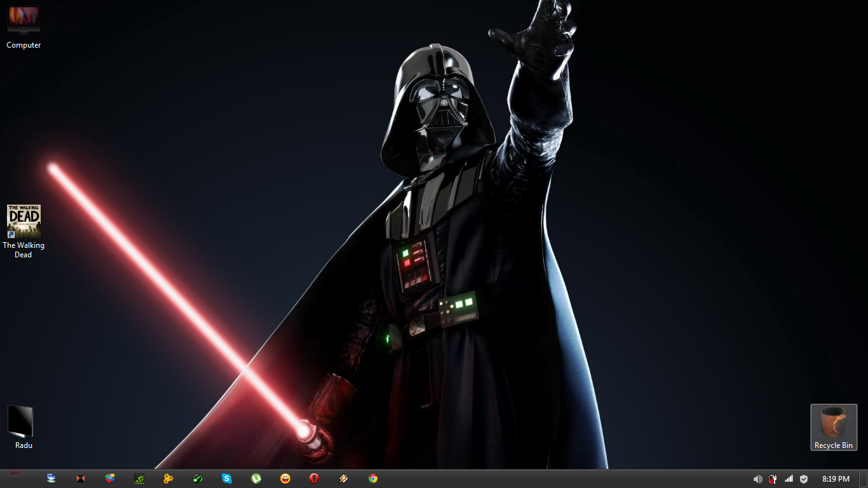Open the NVIDIA green eye icon
Viewport: 868px width, 488px height.
pyautogui.click(x=139, y=478)
